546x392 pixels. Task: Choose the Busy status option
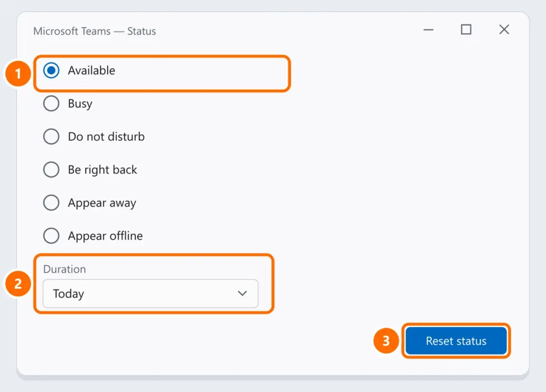click(x=51, y=103)
